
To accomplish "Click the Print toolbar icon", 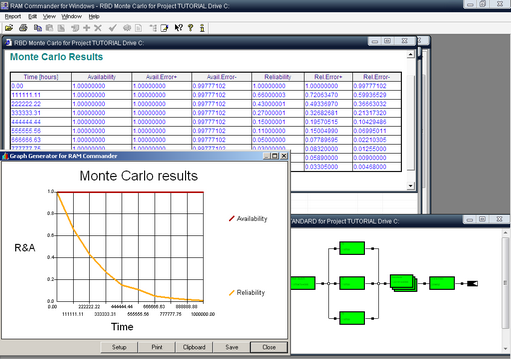I will click(x=23, y=28).
